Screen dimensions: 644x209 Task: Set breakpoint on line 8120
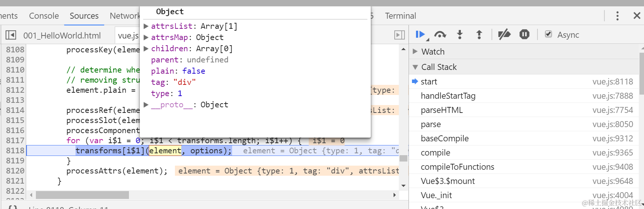(x=15, y=171)
